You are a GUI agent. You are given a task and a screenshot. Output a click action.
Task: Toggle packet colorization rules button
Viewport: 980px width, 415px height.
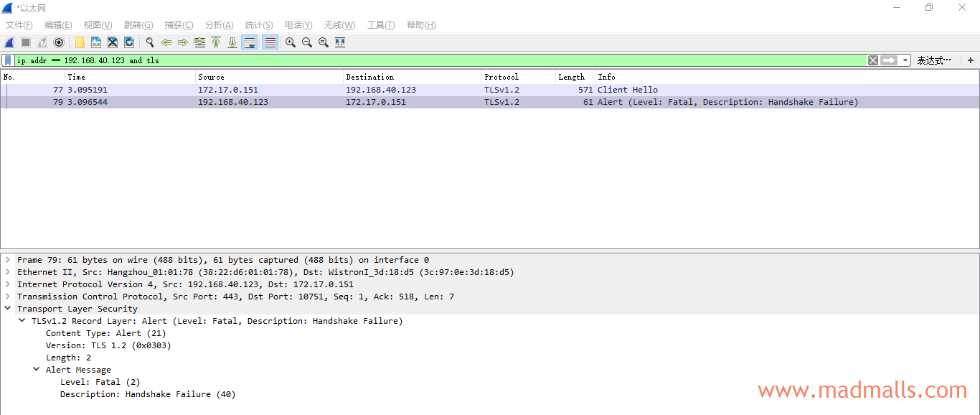270,42
